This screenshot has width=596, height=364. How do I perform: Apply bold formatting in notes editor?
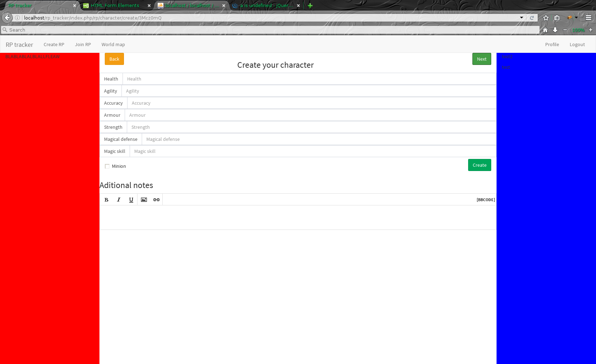[106, 200]
